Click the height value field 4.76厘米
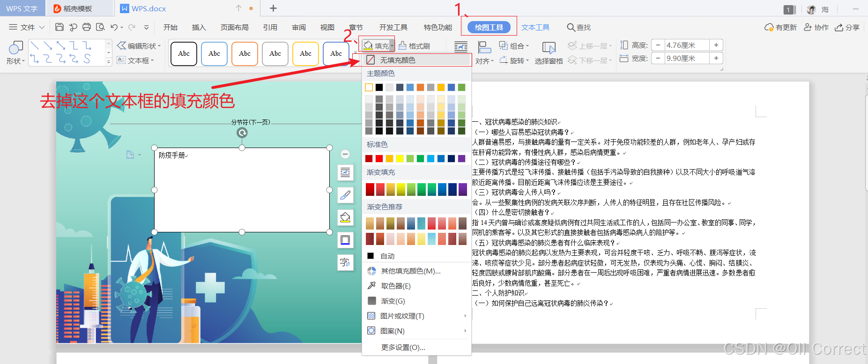 point(687,45)
